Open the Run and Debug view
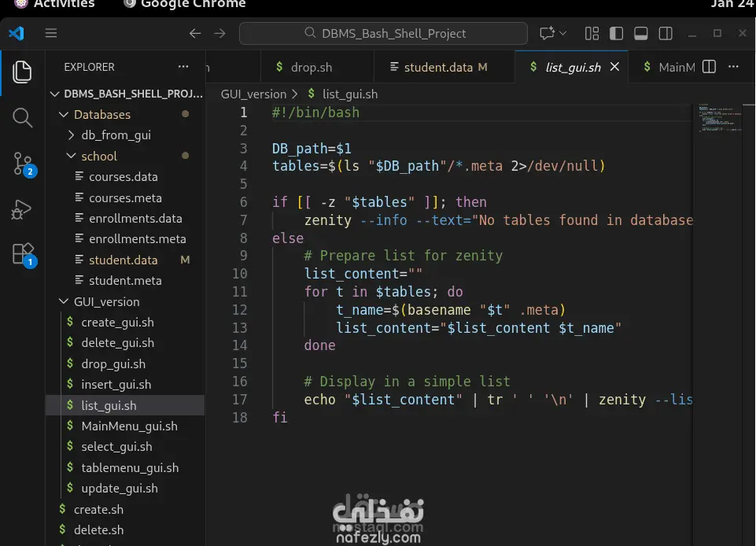 tap(22, 209)
